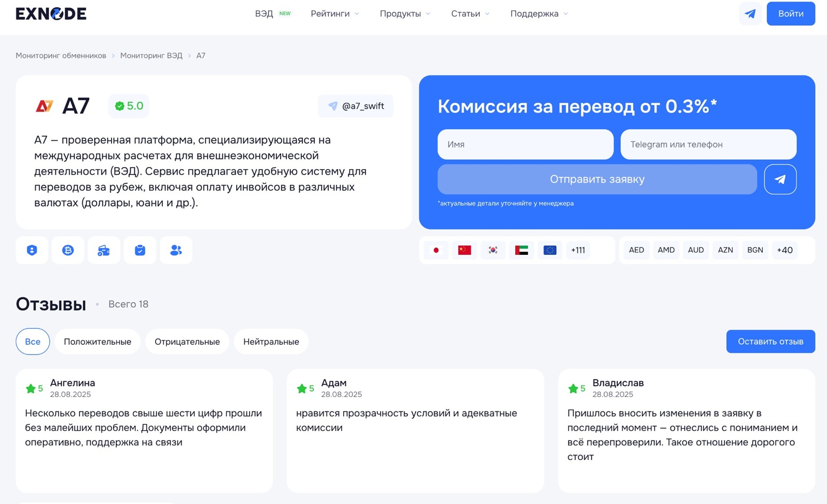Select the AZN currency chip
Image resolution: width=827 pixels, height=504 pixels.
pyautogui.click(x=725, y=250)
